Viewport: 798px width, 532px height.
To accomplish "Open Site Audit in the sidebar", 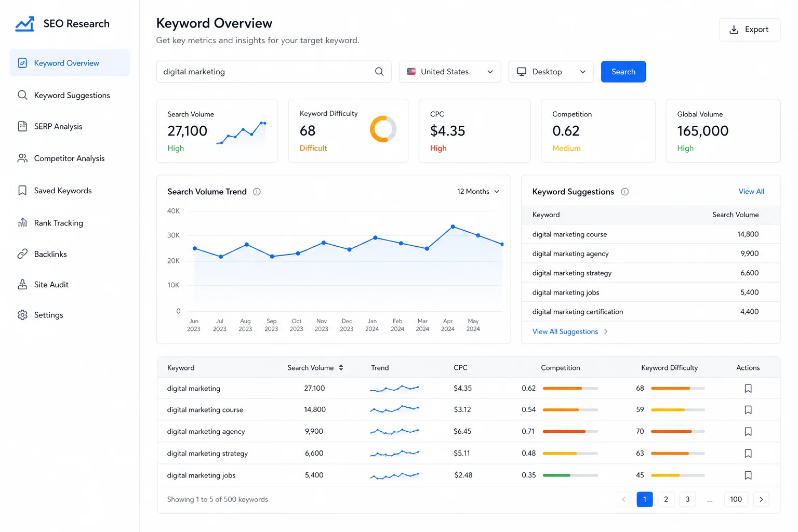I will pos(70,285).
